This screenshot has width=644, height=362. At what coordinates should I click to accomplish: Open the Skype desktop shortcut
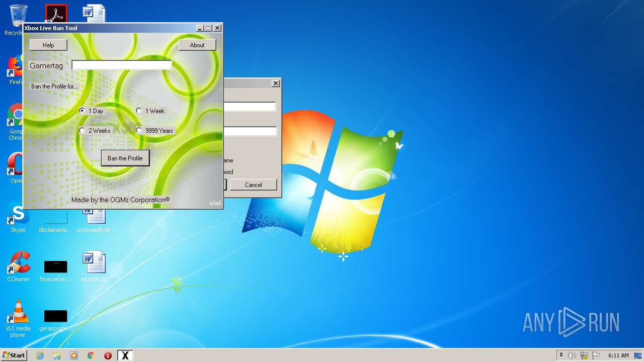tap(18, 218)
